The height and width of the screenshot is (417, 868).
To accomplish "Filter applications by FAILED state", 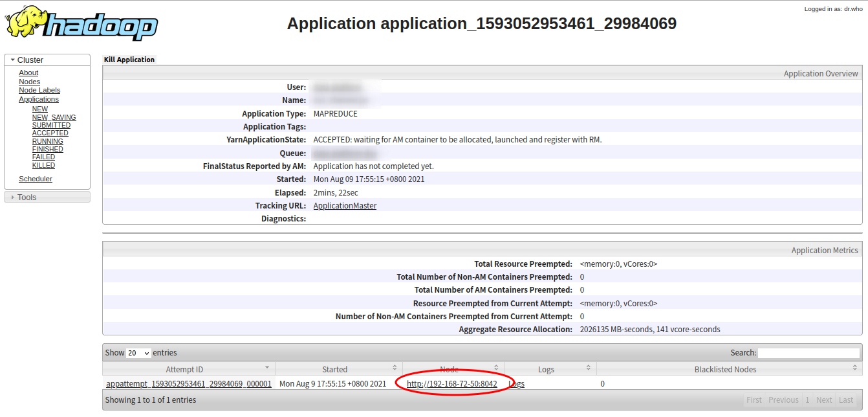I will click(x=44, y=157).
